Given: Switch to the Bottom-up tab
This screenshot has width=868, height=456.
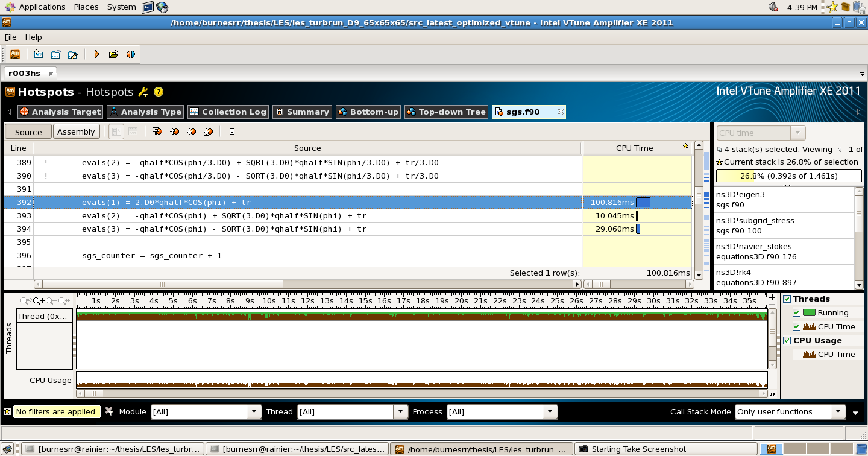Looking at the screenshot, I should [x=368, y=112].
